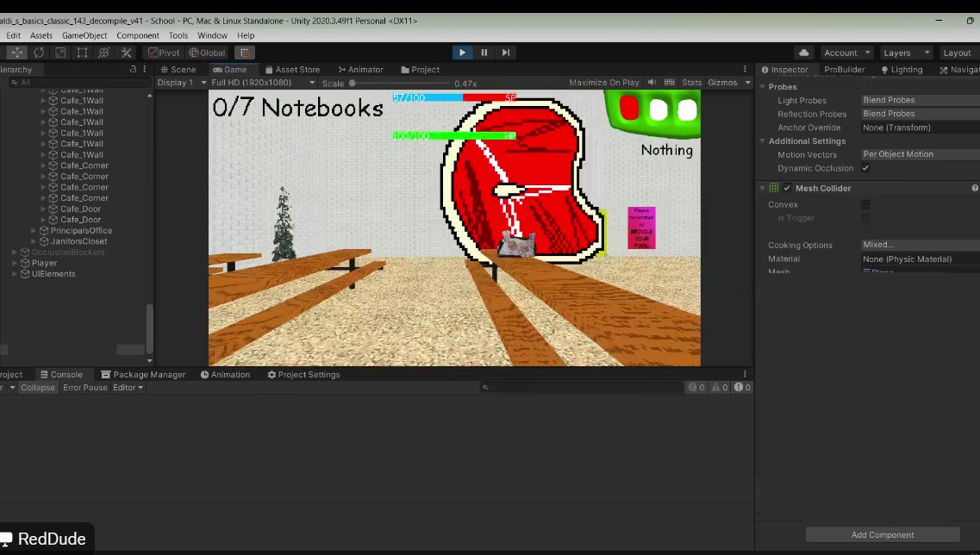980x555 pixels.
Task: Toggle VSync grid icon in Game view
Action: (x=670, y=83)
